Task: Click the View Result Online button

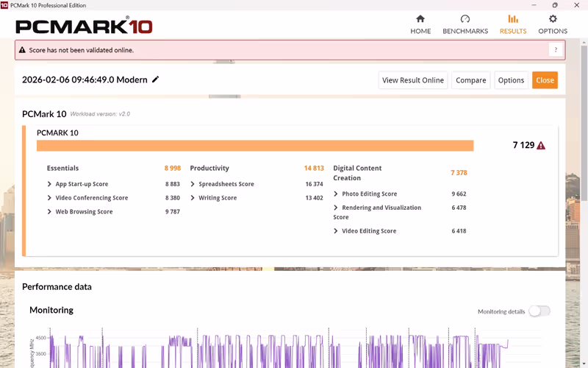Action: point(412,80)
